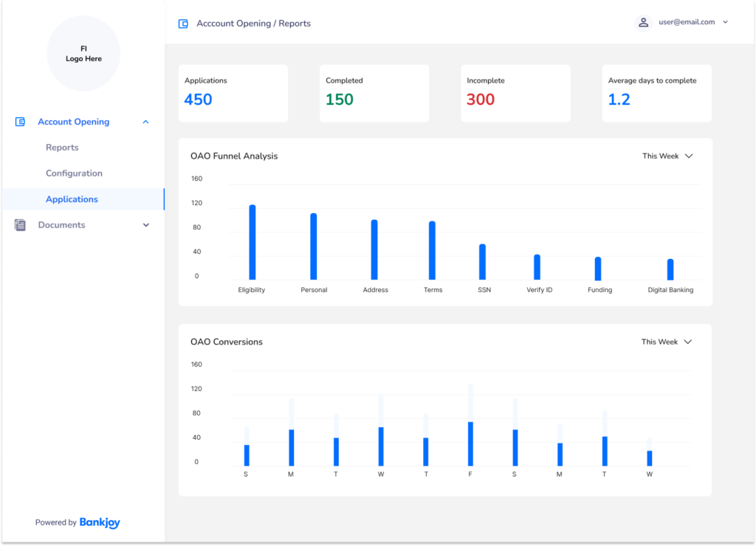Image resolution: width=756 pixels, height=546 pixels.
Task: Click the Eligibility bar in funnel chart
Action: click(252, 242)
